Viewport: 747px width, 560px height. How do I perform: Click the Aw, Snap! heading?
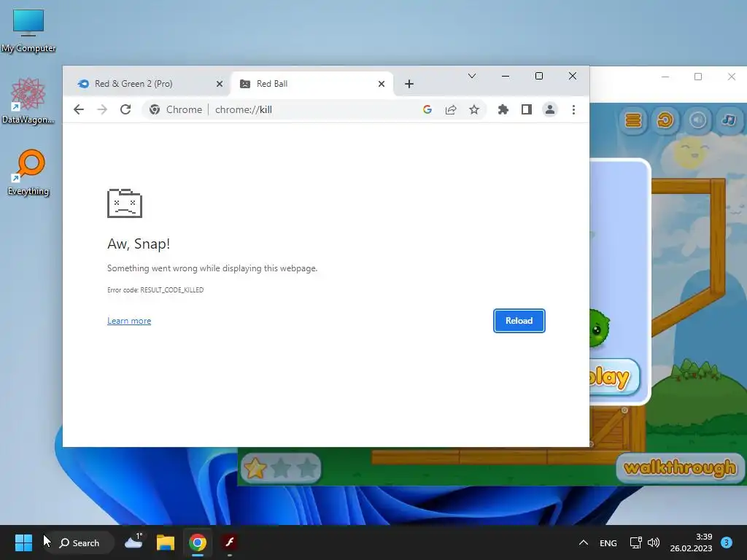(139, 244)
